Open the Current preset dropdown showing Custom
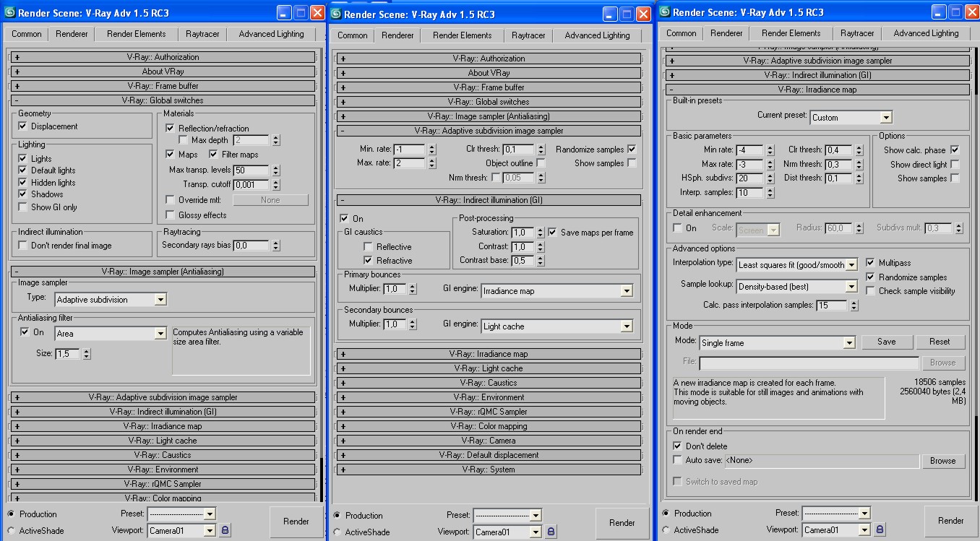 point(851,117)
